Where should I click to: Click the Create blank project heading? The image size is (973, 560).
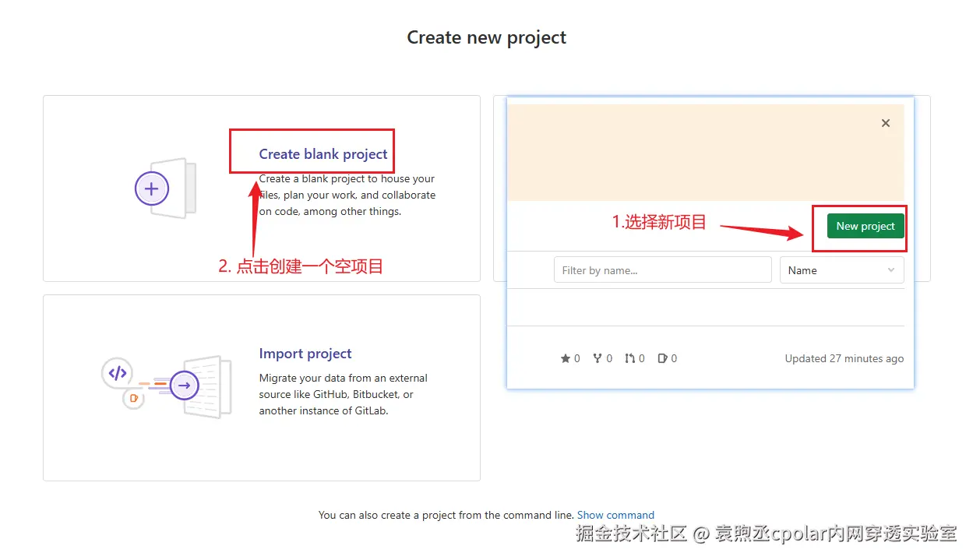[323, 154]
